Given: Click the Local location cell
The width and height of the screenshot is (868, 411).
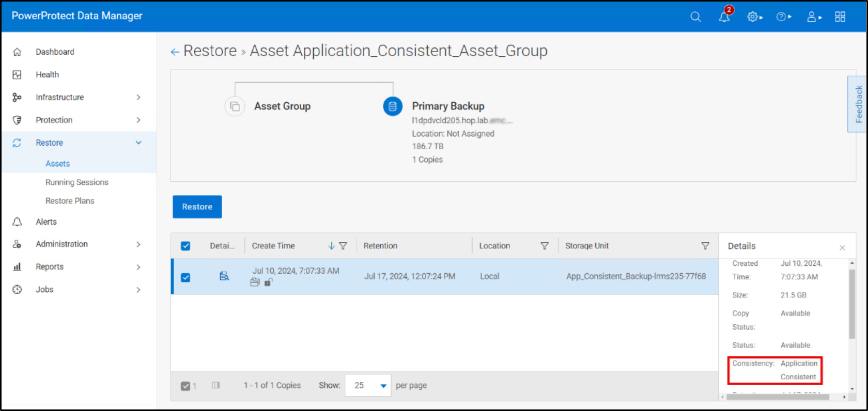Looking at the screenshot, I should [x=489, y=276].
